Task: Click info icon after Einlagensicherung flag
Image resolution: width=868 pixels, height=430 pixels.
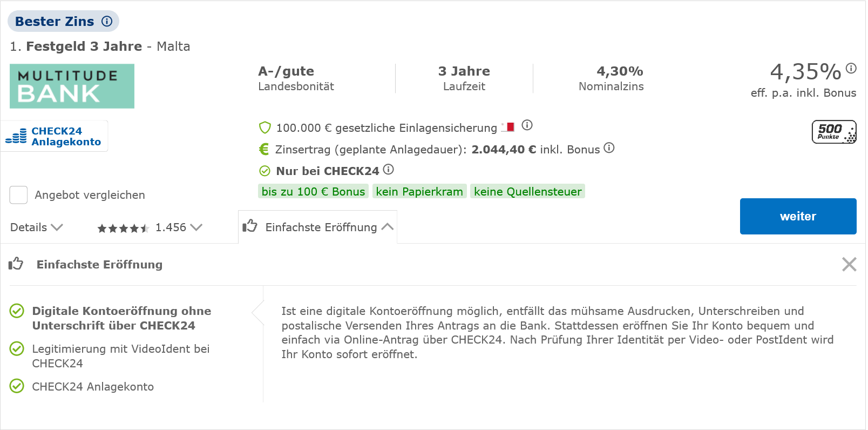Action: point(527,125)
